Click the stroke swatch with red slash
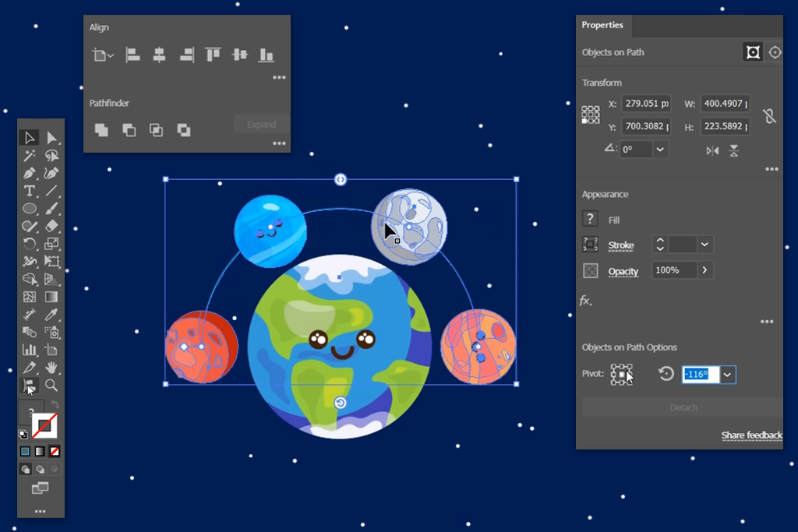This screenshot has width=798, height=532. pyautogui.click(x=44, y=426)
